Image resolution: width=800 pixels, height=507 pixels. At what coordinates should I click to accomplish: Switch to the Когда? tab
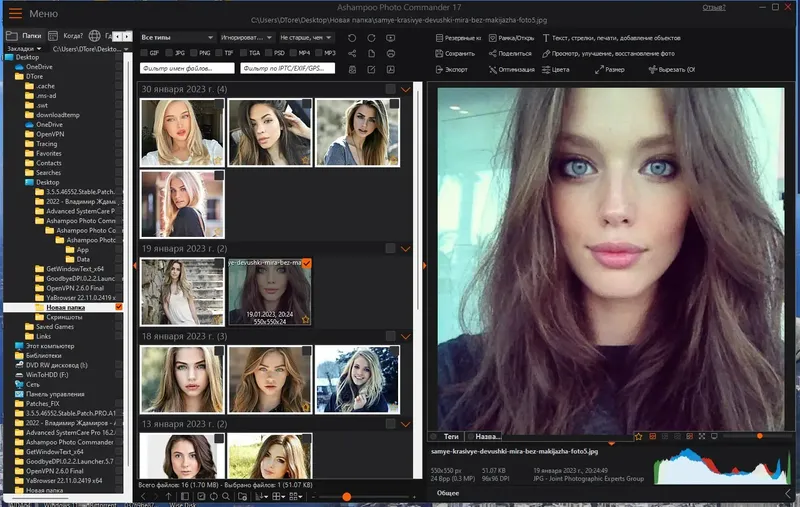tap(72, 36)
